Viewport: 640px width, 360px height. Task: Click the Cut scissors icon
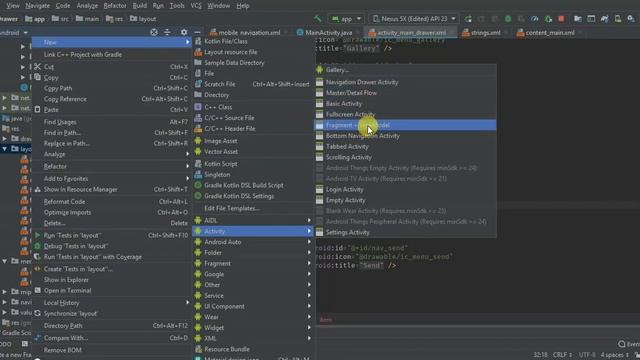[x=38, y=67]
